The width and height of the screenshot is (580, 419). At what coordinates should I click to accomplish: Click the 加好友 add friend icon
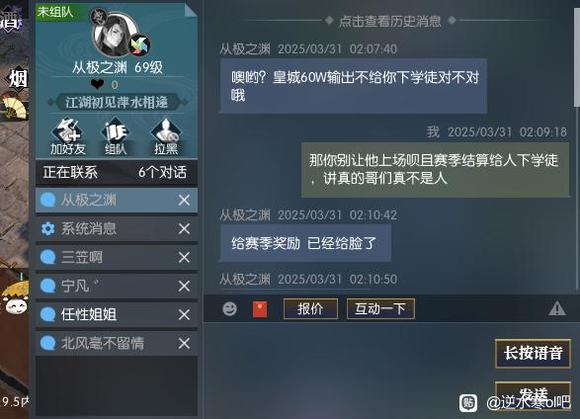68,136
